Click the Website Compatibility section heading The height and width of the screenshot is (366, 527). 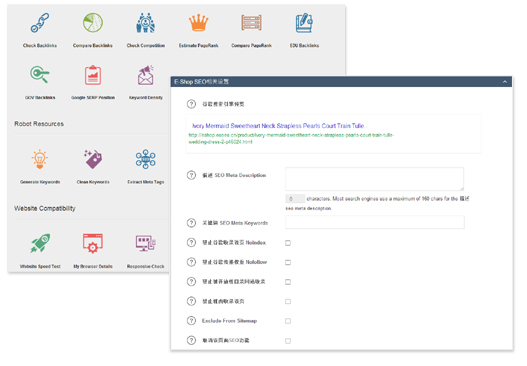pyautogui.click(x=45, y=208)
